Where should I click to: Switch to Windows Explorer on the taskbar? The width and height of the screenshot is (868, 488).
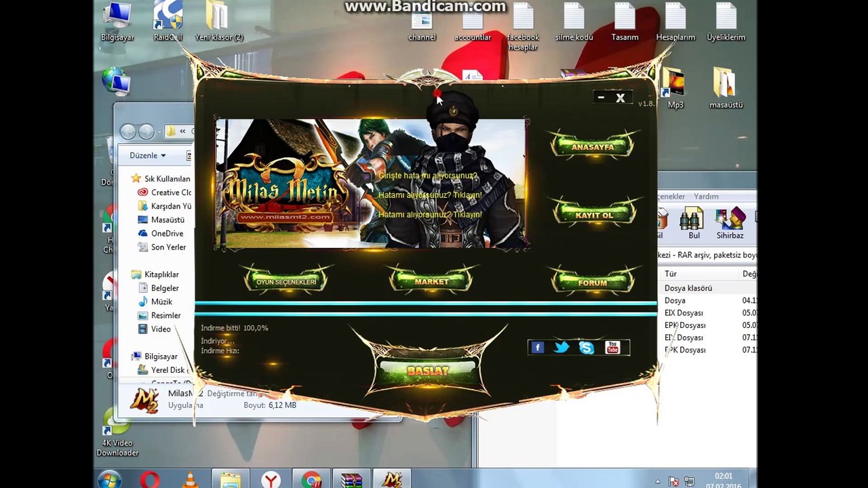pos(231,480)
